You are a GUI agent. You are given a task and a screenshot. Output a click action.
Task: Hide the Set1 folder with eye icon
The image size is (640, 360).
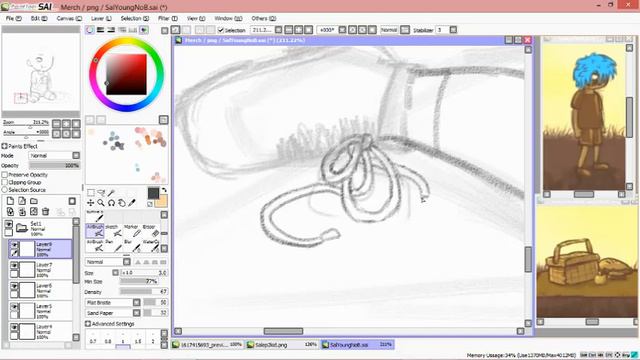pos(9,224)
